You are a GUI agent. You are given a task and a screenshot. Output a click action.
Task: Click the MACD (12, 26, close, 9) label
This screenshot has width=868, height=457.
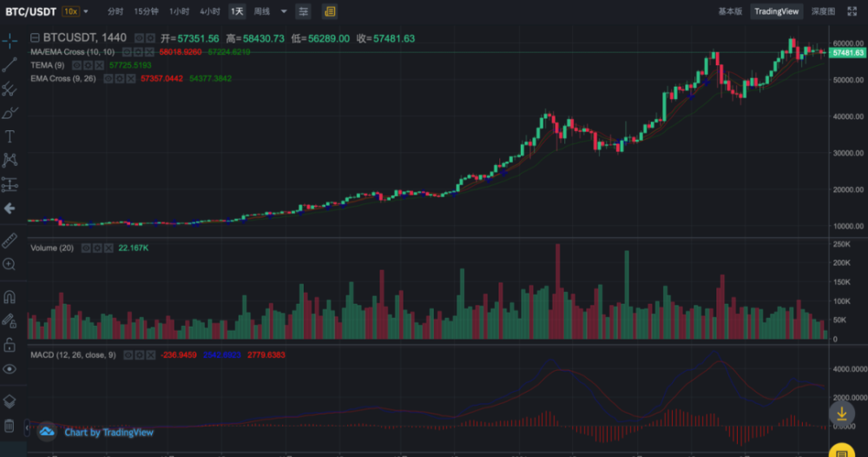pyautogui.click(x=73, y=354)
